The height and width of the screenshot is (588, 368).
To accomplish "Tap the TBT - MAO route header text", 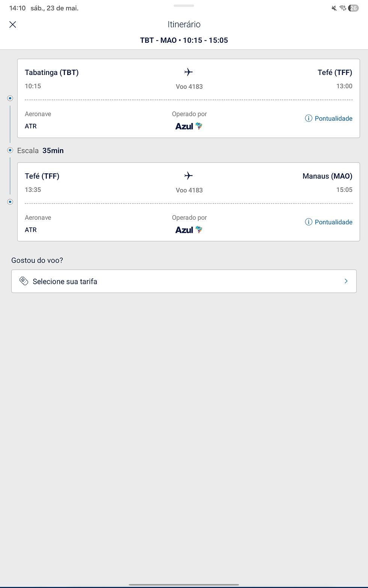I will click(184, 40).
